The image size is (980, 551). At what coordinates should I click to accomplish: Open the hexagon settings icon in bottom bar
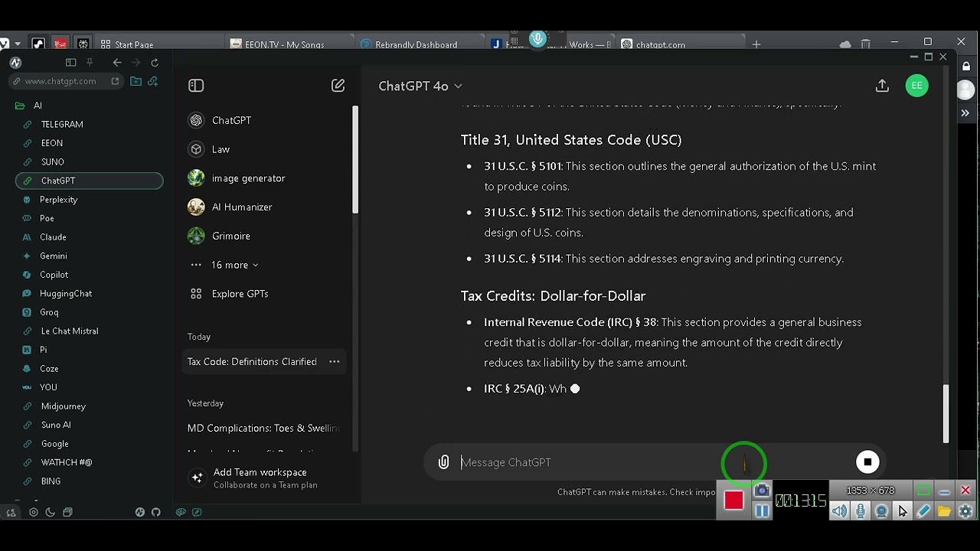[33, 512]
